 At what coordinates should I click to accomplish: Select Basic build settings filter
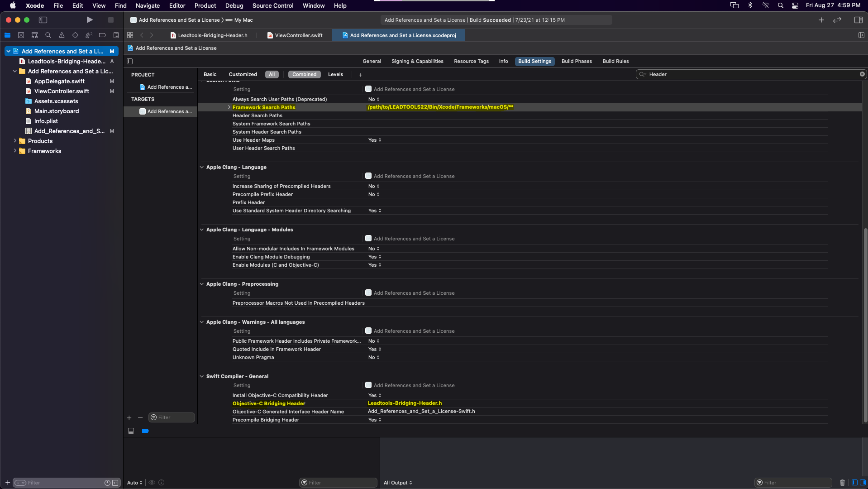click(210, 74)
